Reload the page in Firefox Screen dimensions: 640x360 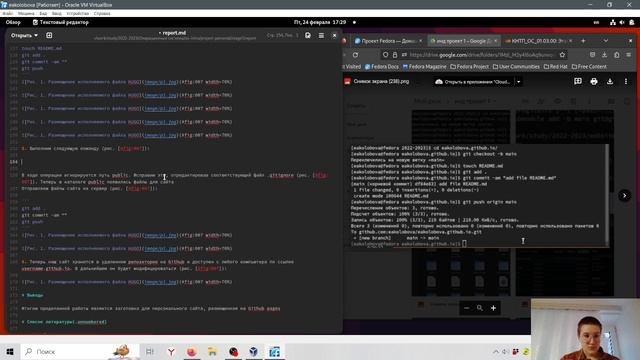click(356, 55)
